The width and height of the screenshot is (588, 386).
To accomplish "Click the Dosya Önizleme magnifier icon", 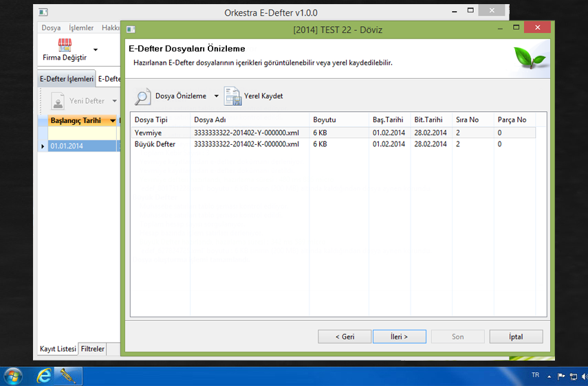I will tap(142, 97).
